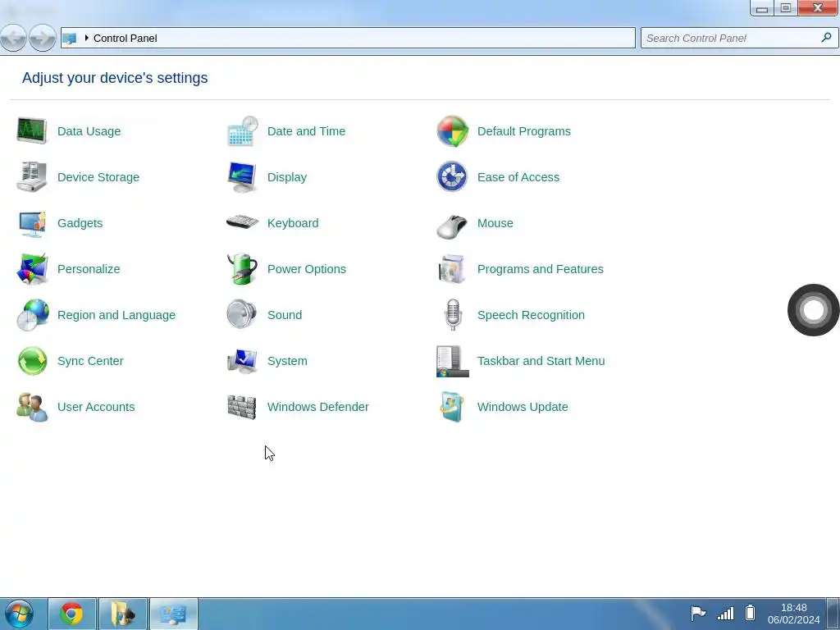The width and height of the screenshot is (840, 630).
Task: Click the Date and Time calendar icon
Action: 242,130
